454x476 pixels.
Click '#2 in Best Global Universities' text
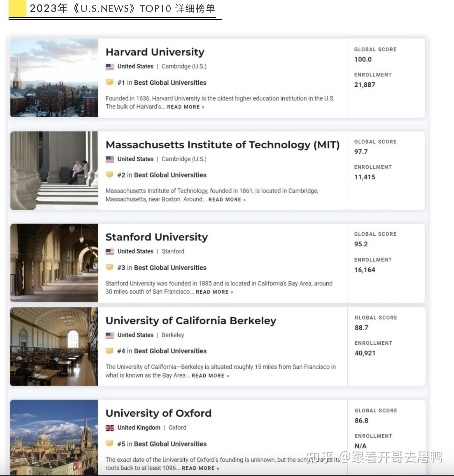coord(162,175)
